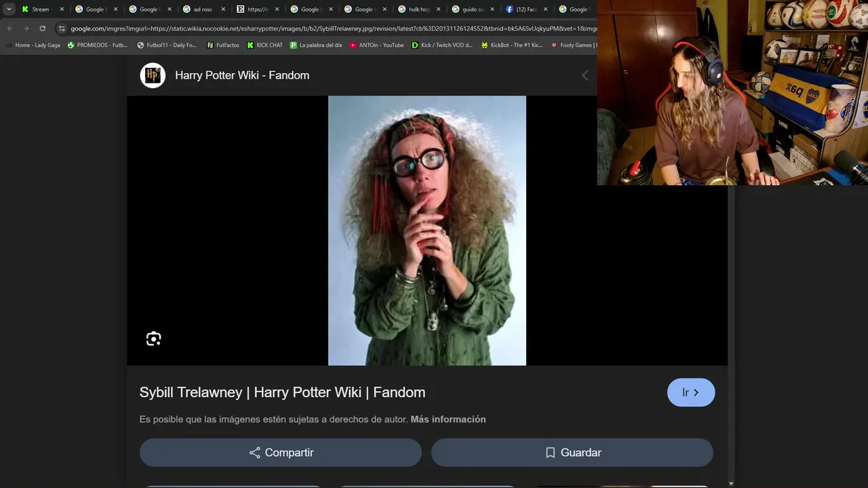This screenshot has width=868, height=488.
Task: Click scrollbar down arrow of image panel
Action: coord(731,483)
